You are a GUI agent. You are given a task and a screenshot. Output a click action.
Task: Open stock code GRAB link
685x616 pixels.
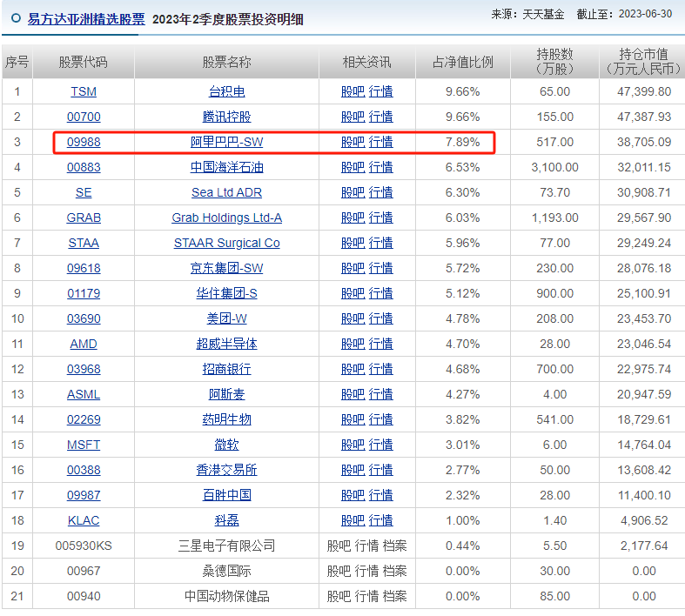point(84,218)
